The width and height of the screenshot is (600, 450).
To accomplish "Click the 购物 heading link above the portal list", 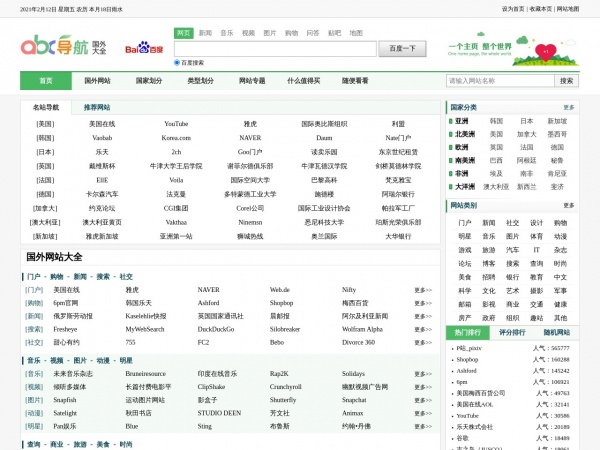I will 57,277.
